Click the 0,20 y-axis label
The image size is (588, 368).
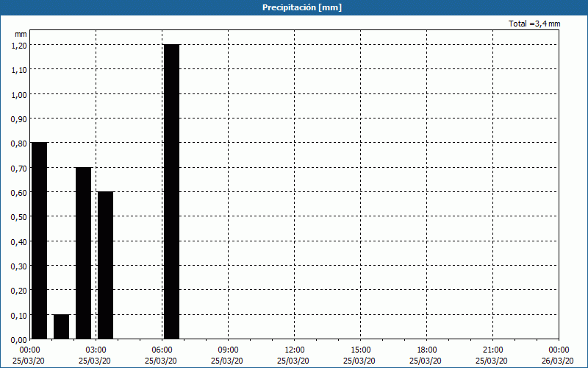coord(19,291)
